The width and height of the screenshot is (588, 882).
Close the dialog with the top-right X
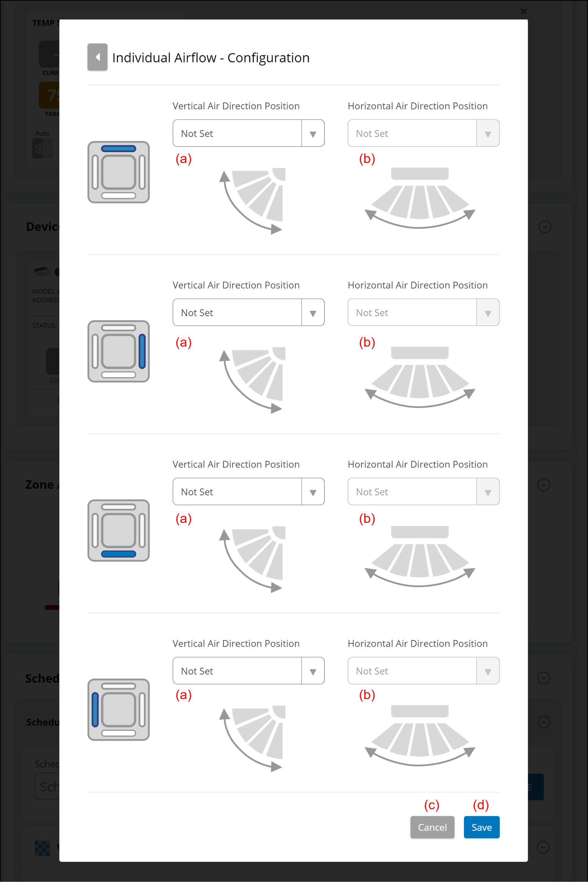[523, 11]
